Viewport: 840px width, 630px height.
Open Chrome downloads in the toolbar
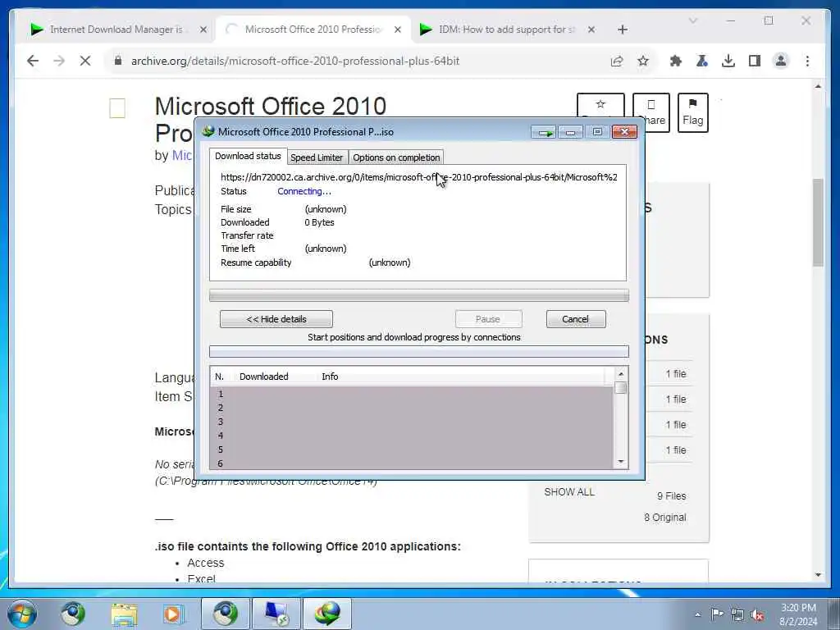click(x=728, y=61)
